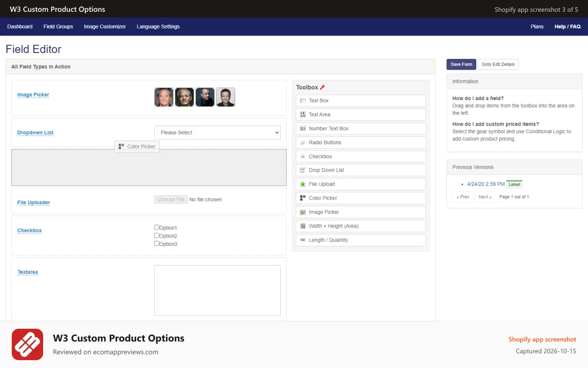Click the Next » pagination button

(x=485, y=197)
